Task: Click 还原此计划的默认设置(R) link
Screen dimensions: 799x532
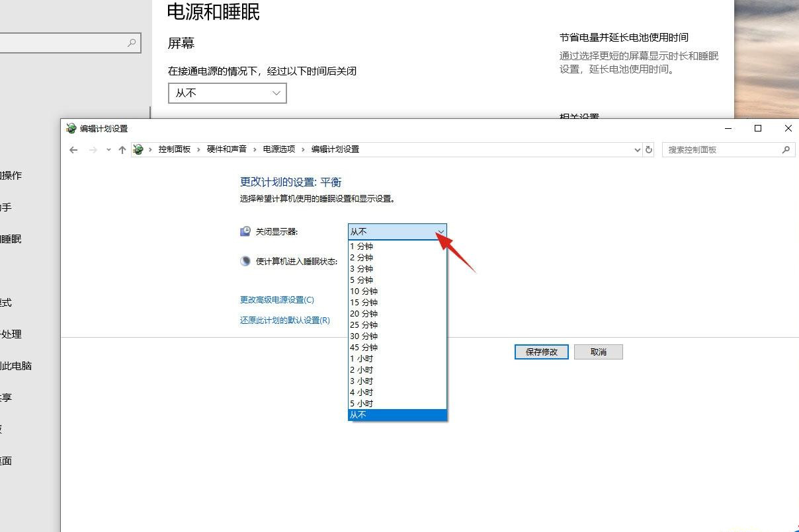Action: point(284,320)
